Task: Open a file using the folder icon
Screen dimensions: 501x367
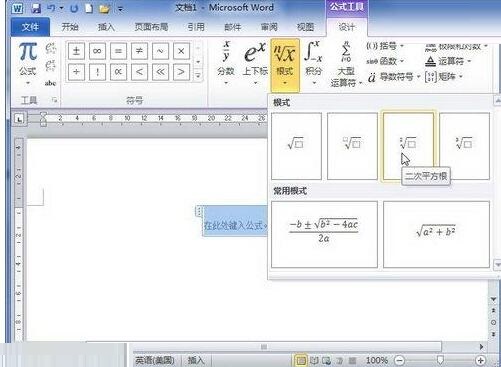Action: click(104, 8)
